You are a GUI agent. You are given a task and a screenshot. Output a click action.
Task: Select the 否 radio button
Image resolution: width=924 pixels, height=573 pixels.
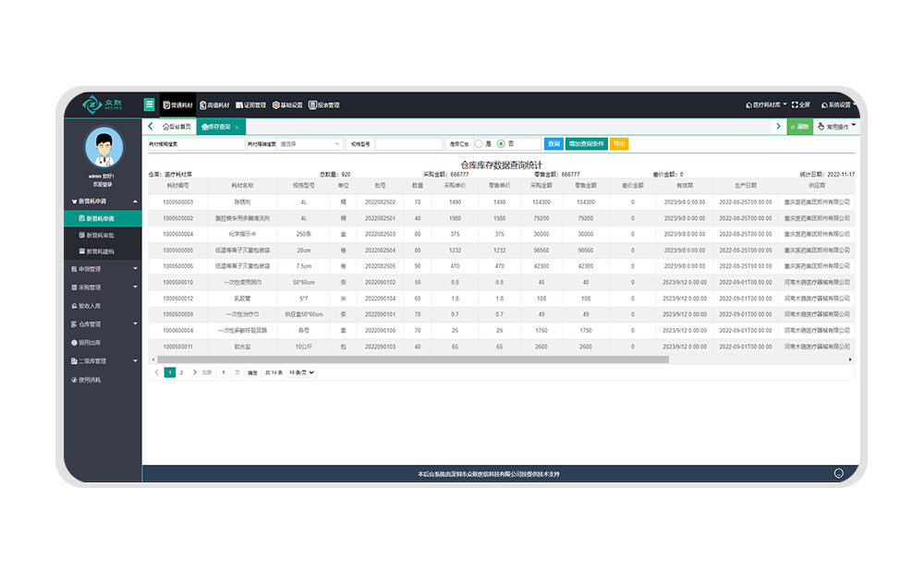pos(501,144)
